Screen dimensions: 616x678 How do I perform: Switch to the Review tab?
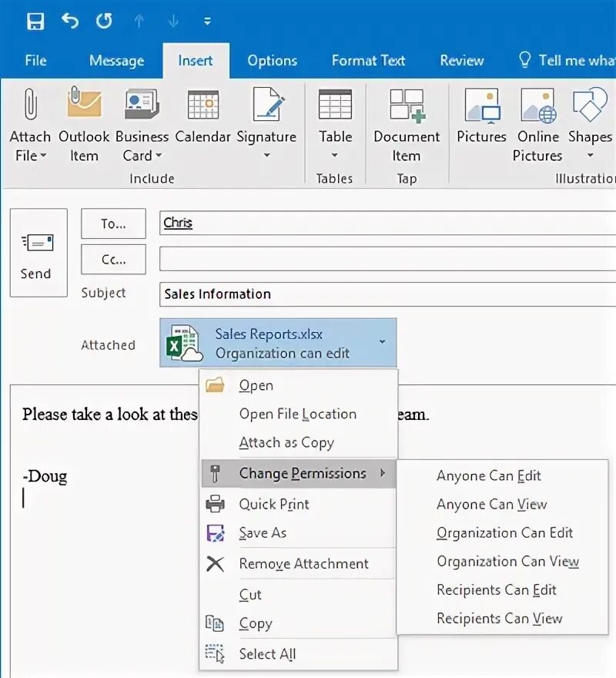point(462,61)
